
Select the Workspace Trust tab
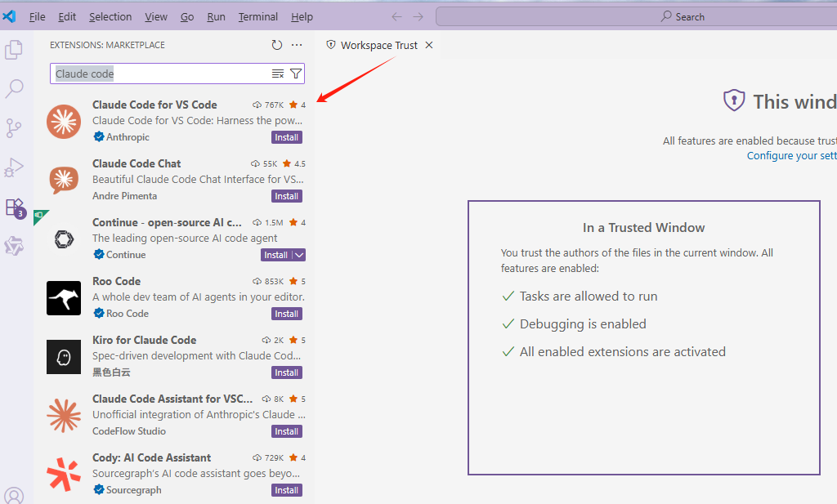click(379, 45)
